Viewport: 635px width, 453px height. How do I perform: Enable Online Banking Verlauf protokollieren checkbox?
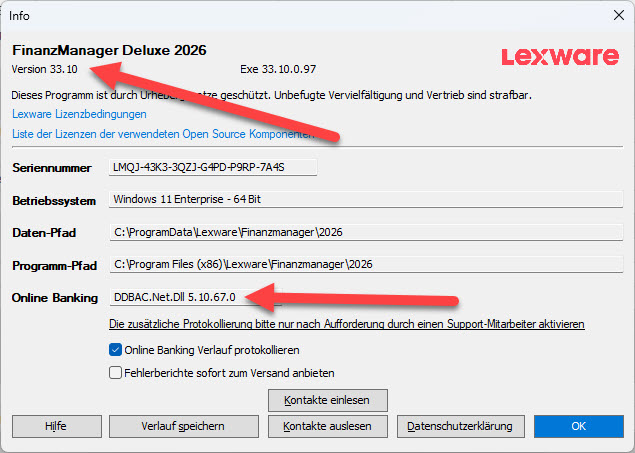click(x=115, y=351)
